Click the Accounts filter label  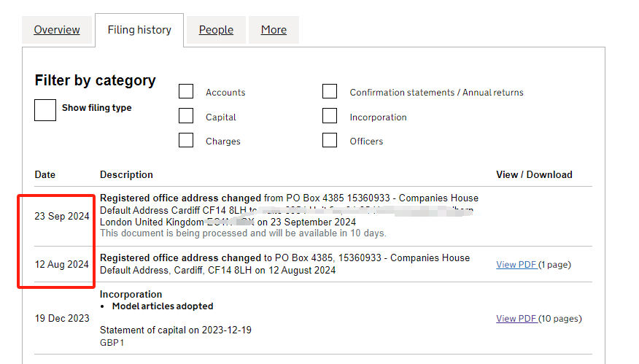coord(225,93)
